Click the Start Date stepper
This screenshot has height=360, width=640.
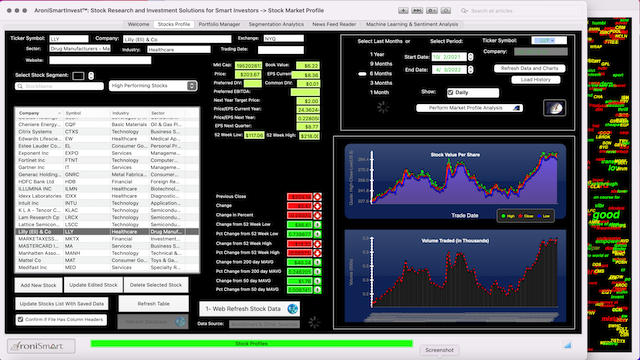click(x=471, y=57)
